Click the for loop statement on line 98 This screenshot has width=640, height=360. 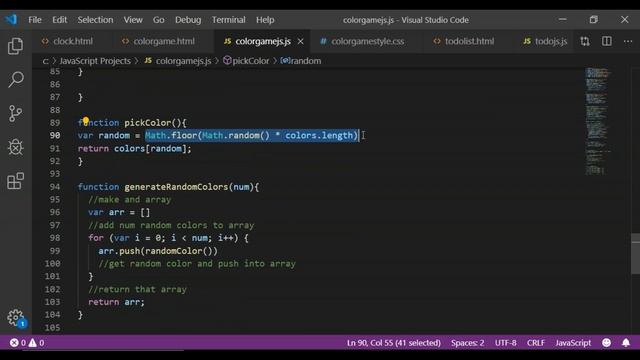coord(168,238)
